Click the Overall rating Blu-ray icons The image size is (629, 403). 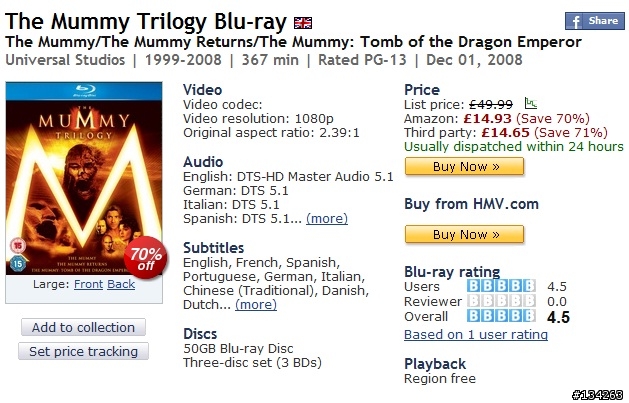pyautogui.click(x=501, y=316)
